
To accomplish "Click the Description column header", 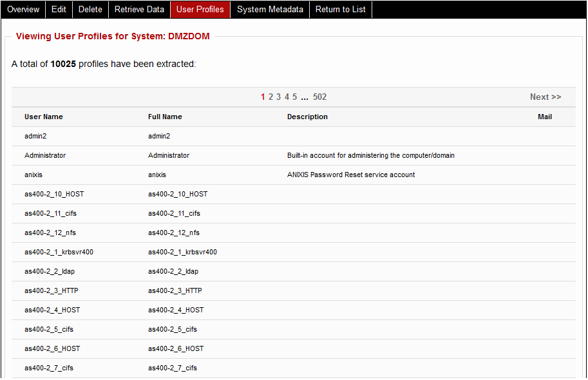I will click(x=307, y=117).
